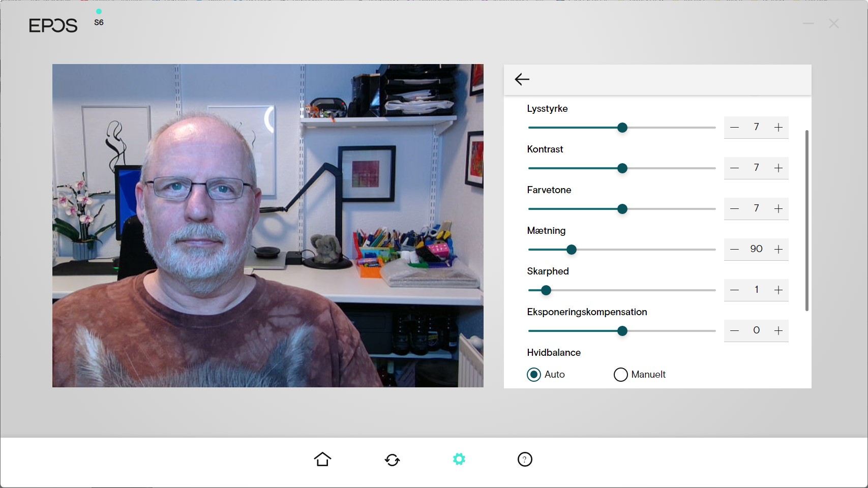Click the Farvetone value field showing 7

(756, 208)
